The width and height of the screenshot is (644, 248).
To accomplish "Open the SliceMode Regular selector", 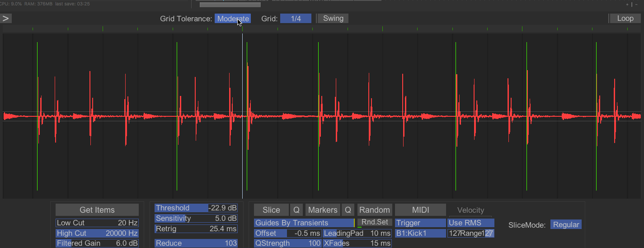I will pos(566,225).
